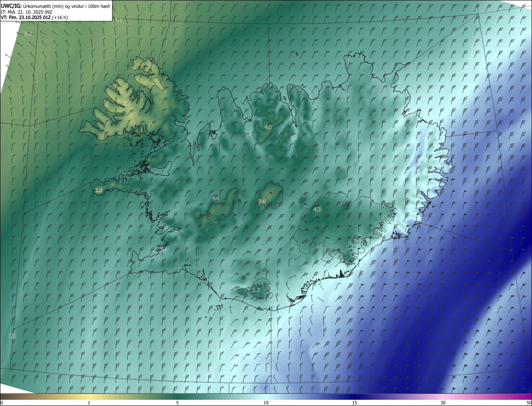
Task: Click the 15 tick on the colour scale
Action: pyautogui.click(x=355, y=403)
